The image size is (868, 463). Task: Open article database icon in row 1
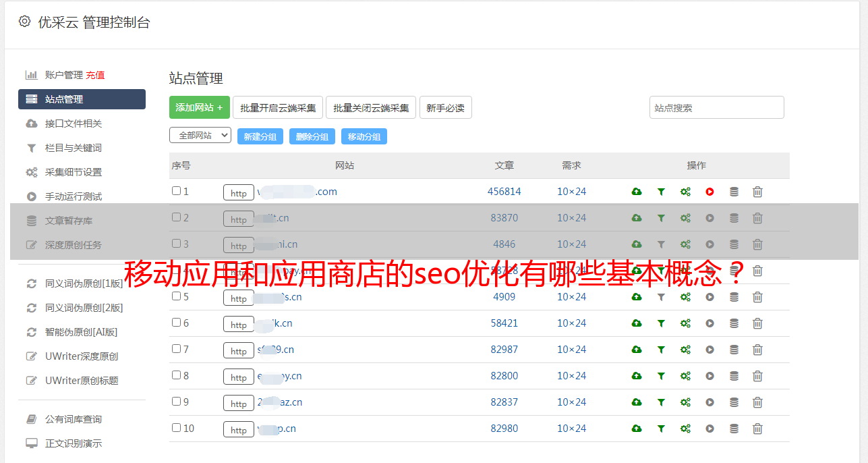[x=734, y=192]
